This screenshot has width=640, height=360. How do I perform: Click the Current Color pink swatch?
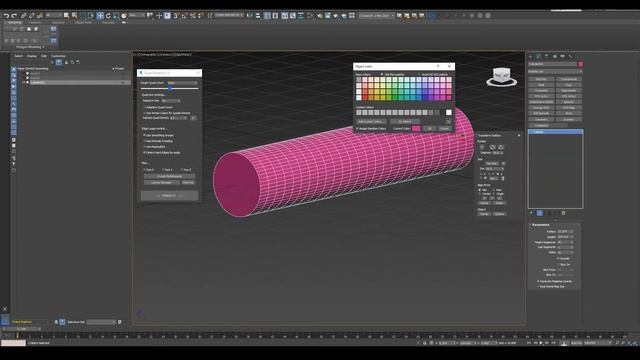click(x=416, y=129)
